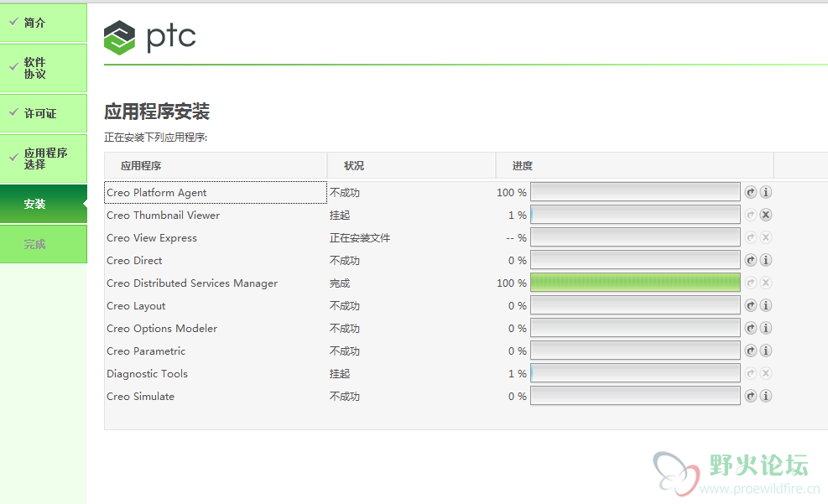Open the info icon for Creo Options Modeler
The image size is (828, 504).
click(x=766, y=328)
